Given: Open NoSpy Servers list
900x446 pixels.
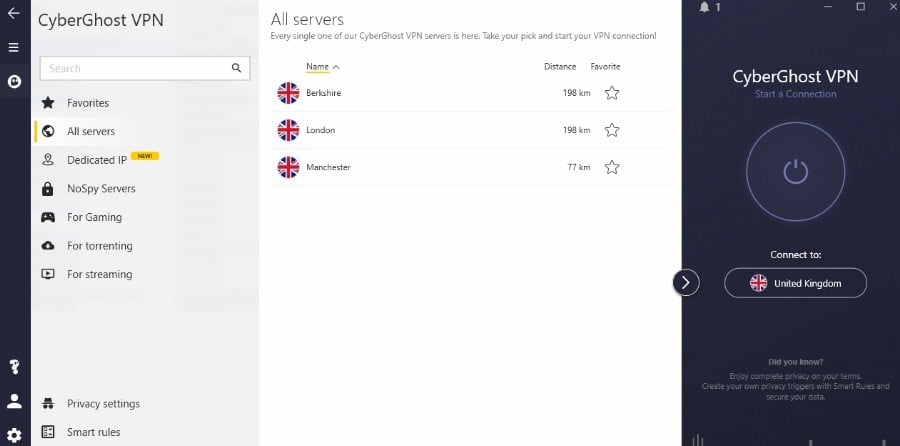Looking at the screenshot, I should 101,188.
